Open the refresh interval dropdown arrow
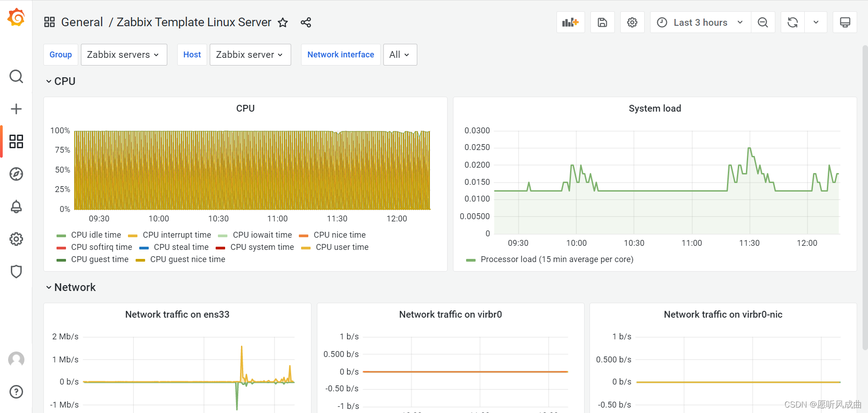868x413 pixels. [x=816, y=22]
